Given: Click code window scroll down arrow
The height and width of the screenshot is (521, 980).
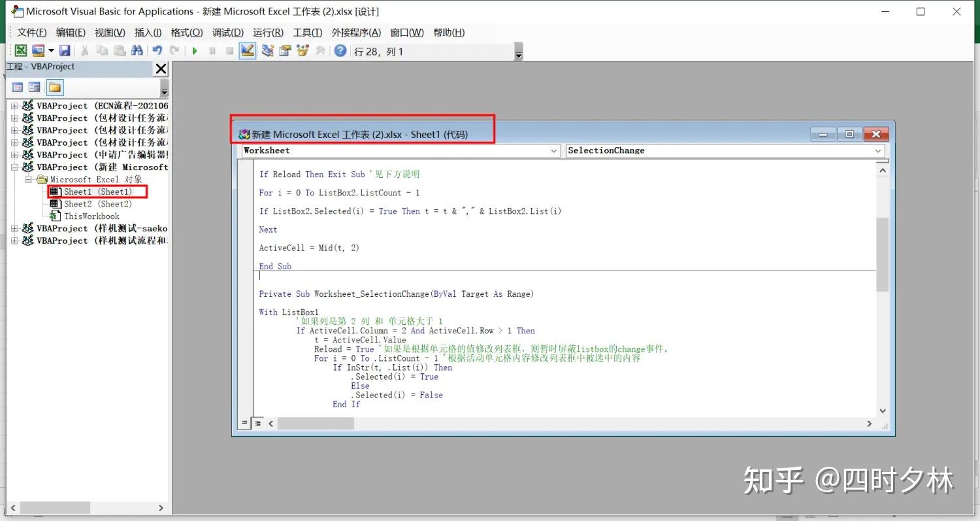Looking at the screenshot, I should coord(882,411).
